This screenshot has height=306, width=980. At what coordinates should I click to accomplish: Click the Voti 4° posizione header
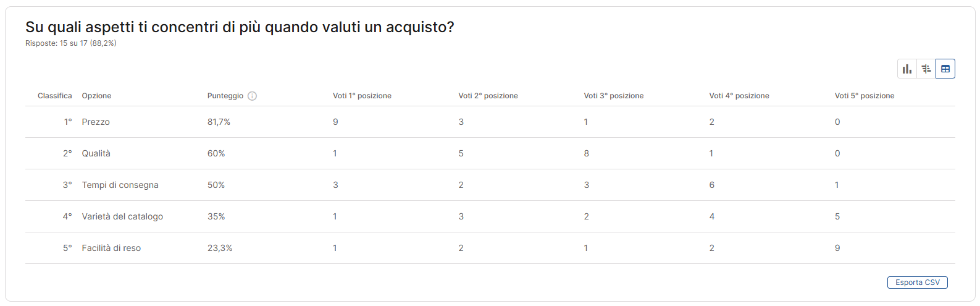[x=739, y=96]
